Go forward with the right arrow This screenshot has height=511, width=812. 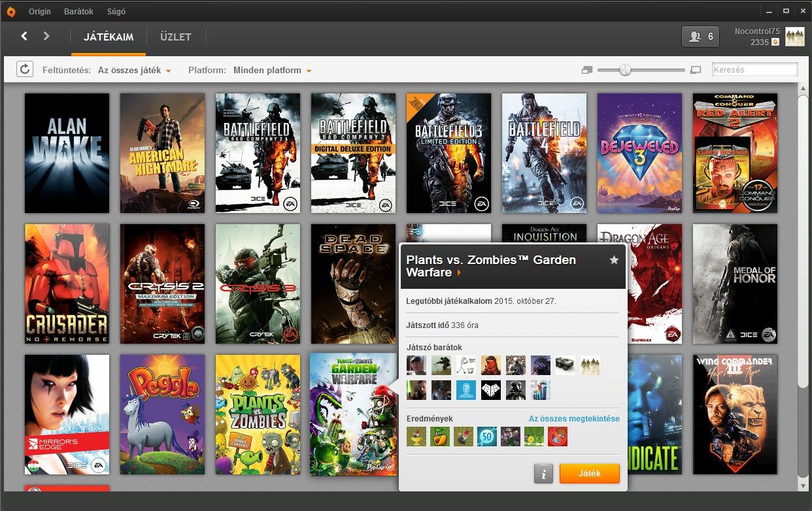46,37
